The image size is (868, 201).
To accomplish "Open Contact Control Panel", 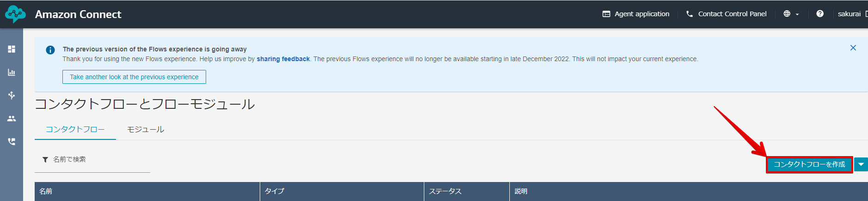I will pos(726,14).
